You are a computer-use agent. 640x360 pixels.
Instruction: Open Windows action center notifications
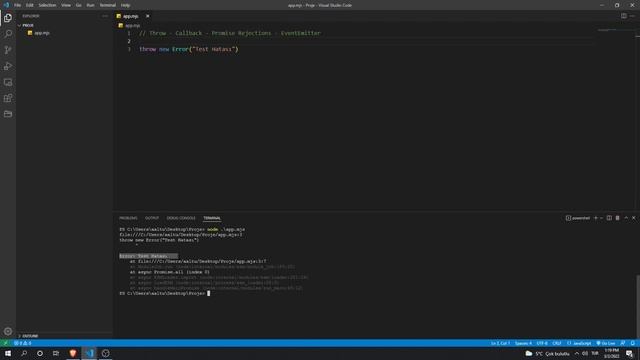(629, 353)
